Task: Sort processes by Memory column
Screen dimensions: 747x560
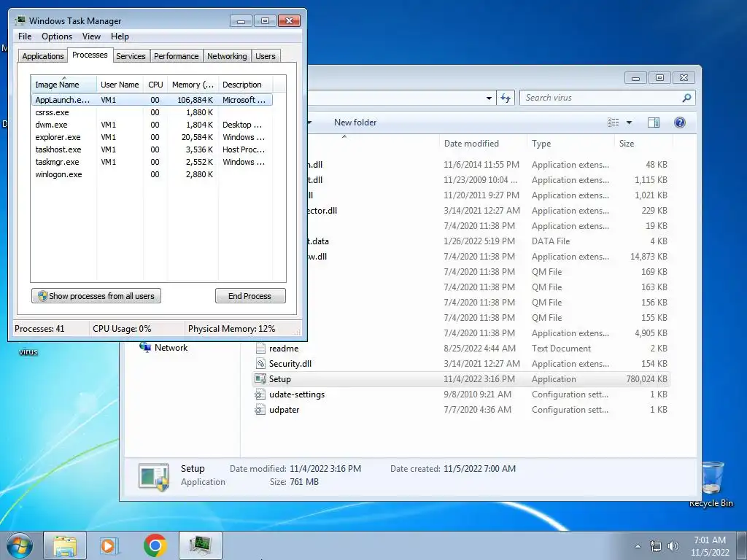Action: pos(193,85)
